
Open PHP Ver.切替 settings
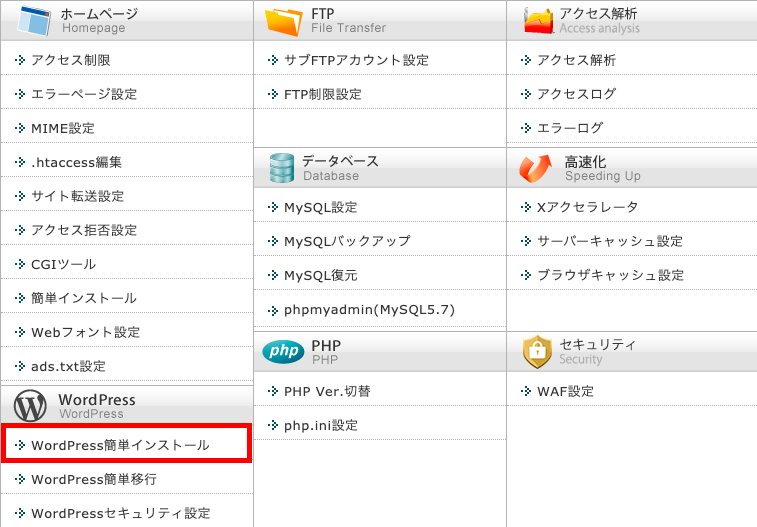point(327,391)
